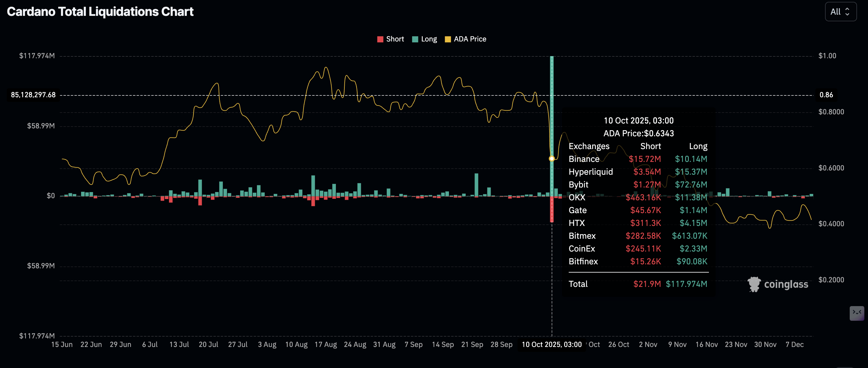Click the yellow marker circle on the price line
The height and width of the screenshot is (368, 868).
click(552, 158)
